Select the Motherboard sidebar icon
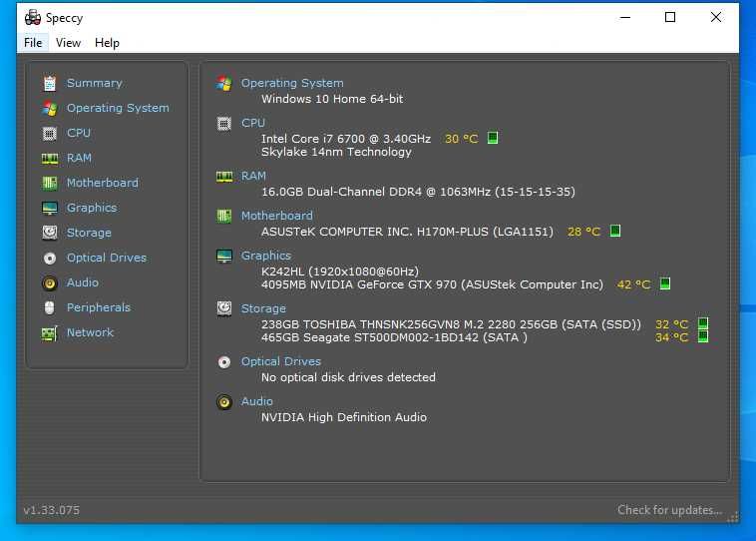Viewport: 756px width, 541px height. (x=50, y=183)
